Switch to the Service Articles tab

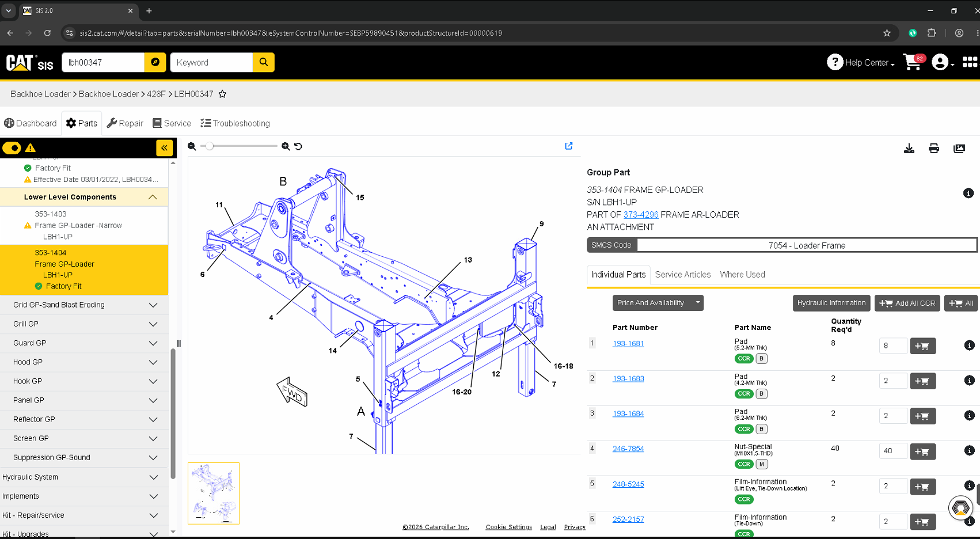click(x=683, y=275)
